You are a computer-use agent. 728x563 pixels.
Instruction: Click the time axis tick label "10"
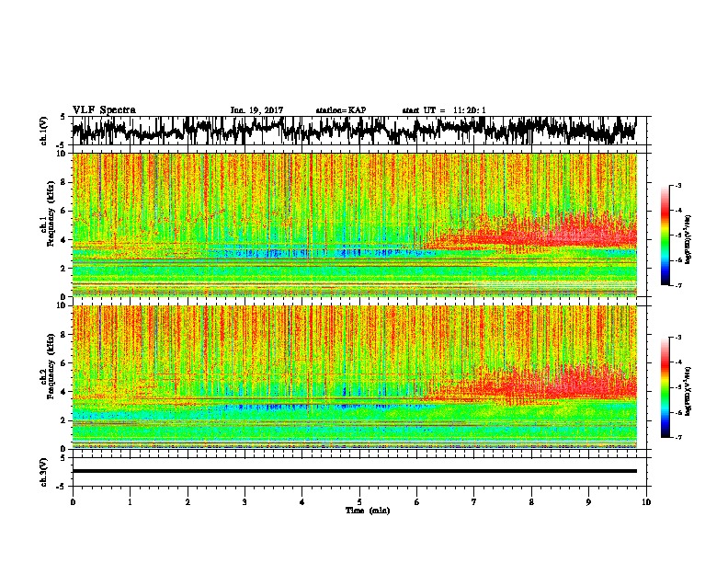coord(646,502)
